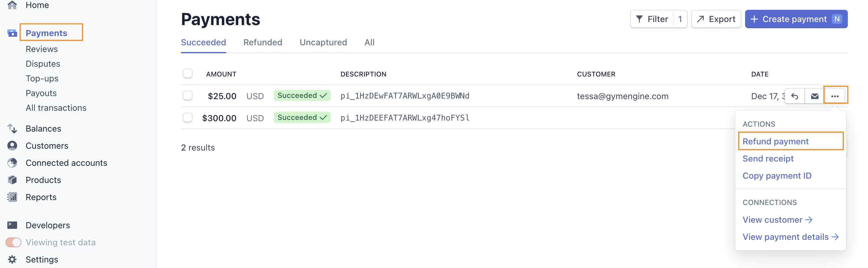The width and height of the screenshot is (868, 268).
Task: Open the three-dot more actions menu
Action: point(835,96)
